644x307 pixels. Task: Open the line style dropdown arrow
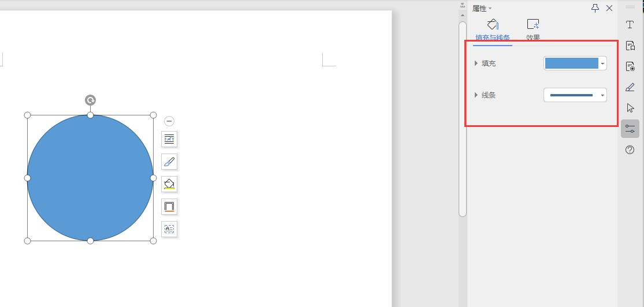click(x=602, y=95)
